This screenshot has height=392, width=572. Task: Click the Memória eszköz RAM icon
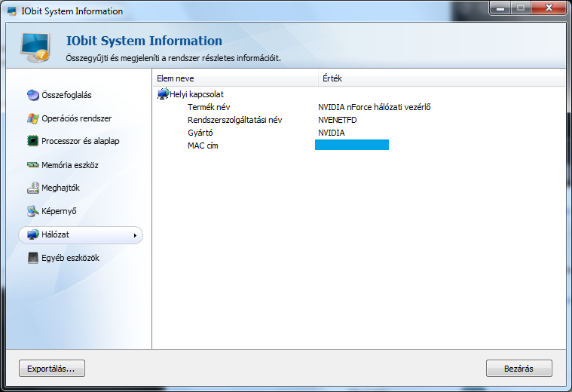tap(33, 165)
